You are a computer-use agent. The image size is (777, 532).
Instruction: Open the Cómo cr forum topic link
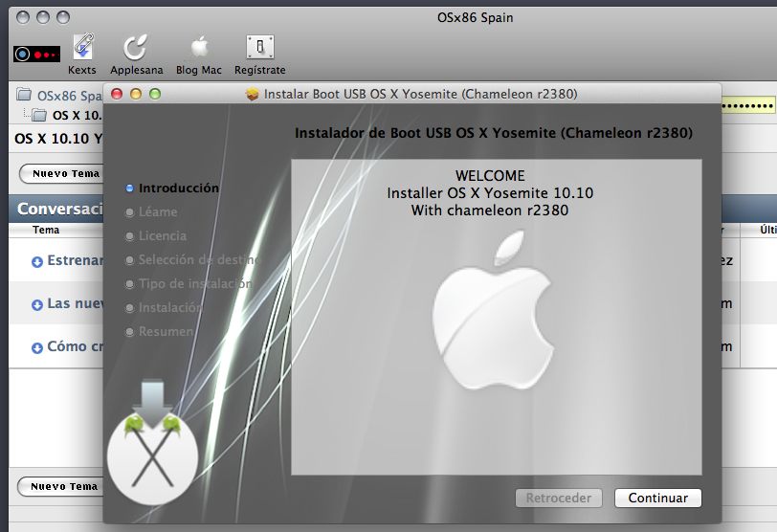75,346
